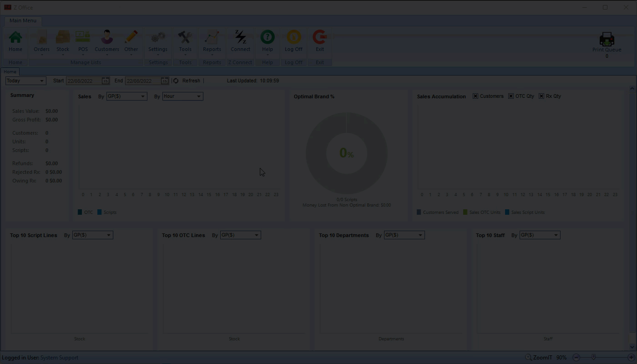Open the Settings gears icon
The image size is (637, 364).
158,37
